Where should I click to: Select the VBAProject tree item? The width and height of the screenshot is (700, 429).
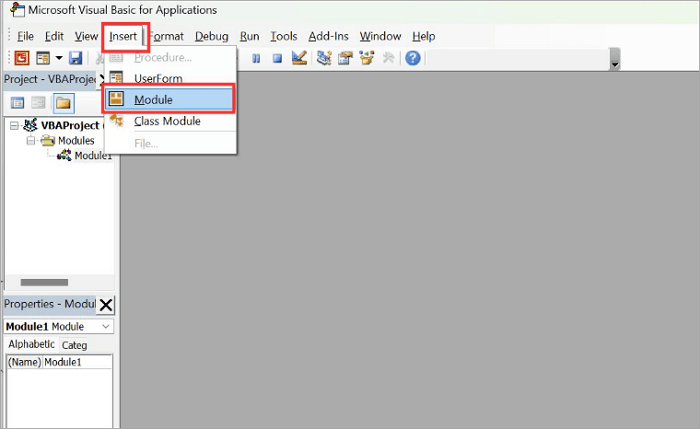coord(70,126)
